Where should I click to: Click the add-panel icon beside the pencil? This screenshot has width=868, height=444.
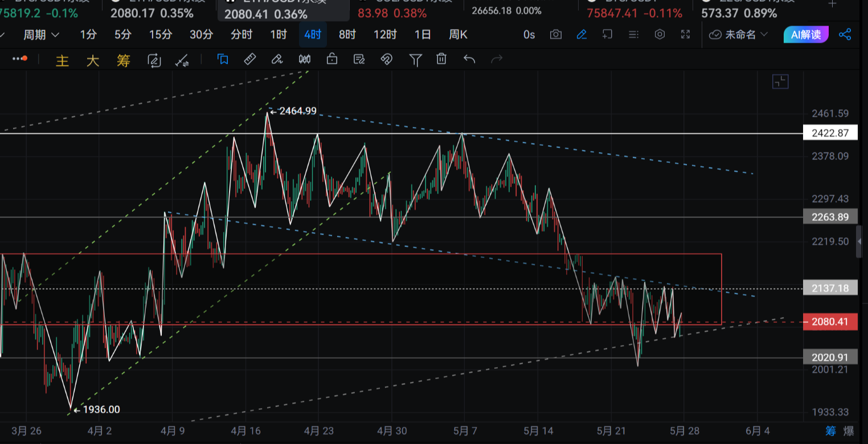point(607,35)
